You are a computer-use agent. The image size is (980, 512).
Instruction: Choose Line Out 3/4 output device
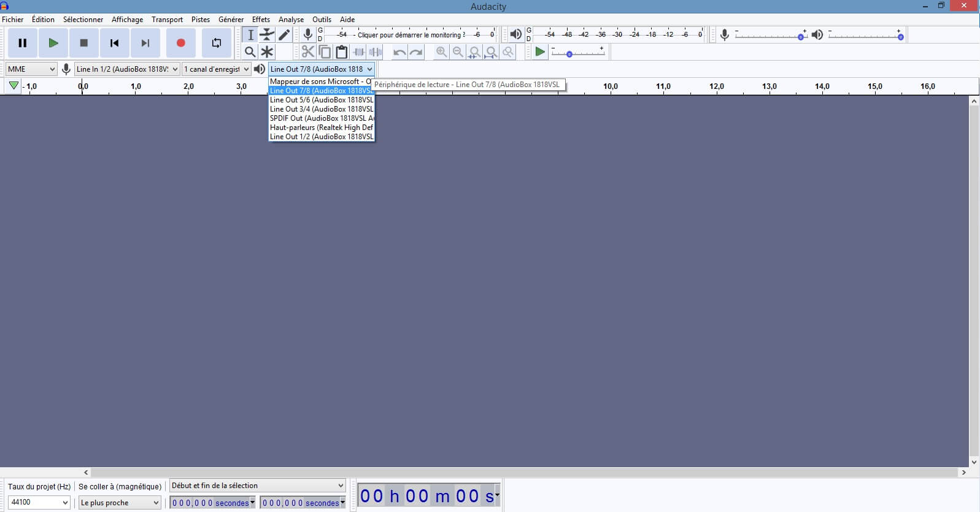tap(322, 109)
